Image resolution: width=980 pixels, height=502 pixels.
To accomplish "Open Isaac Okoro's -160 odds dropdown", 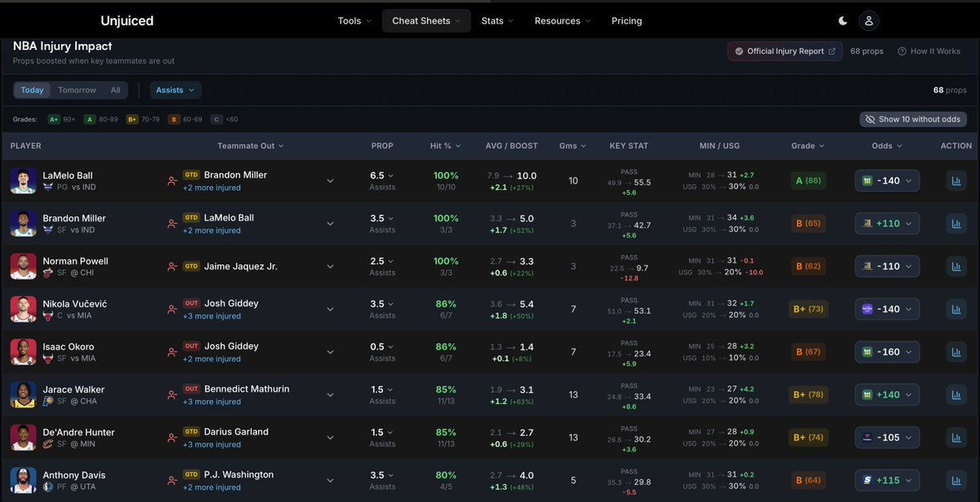I will [888, 352].
